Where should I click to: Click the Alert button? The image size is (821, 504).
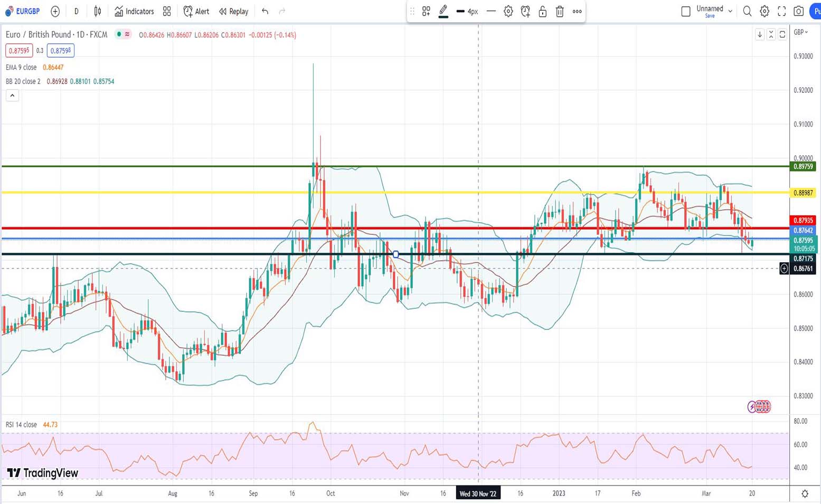[x=196, y=11]
